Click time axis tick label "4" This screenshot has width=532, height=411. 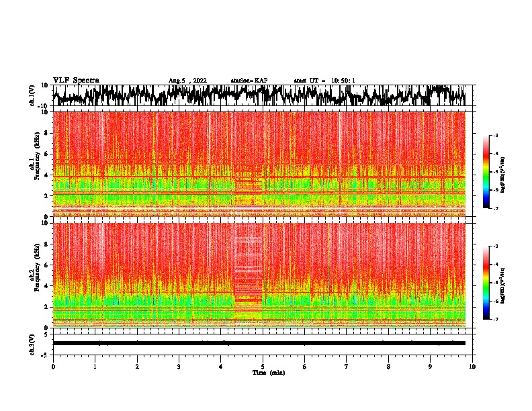click(221, 367)
